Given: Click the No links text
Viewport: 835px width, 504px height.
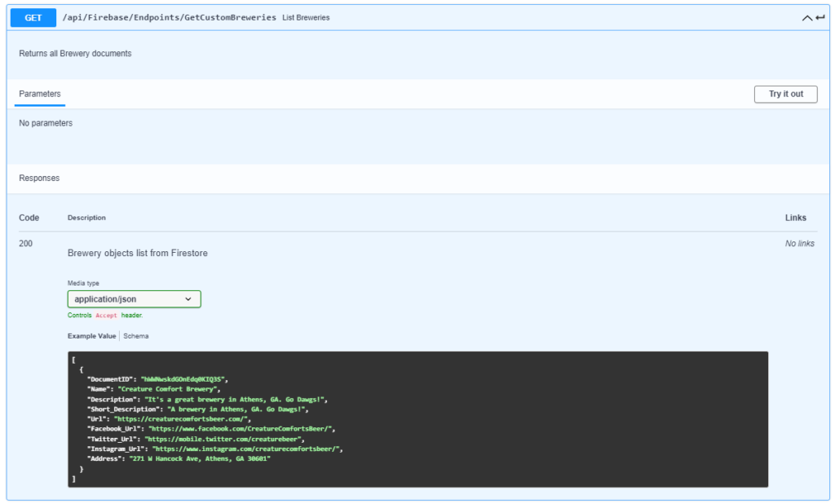Looking at the screenshot, I should (799, 244).
